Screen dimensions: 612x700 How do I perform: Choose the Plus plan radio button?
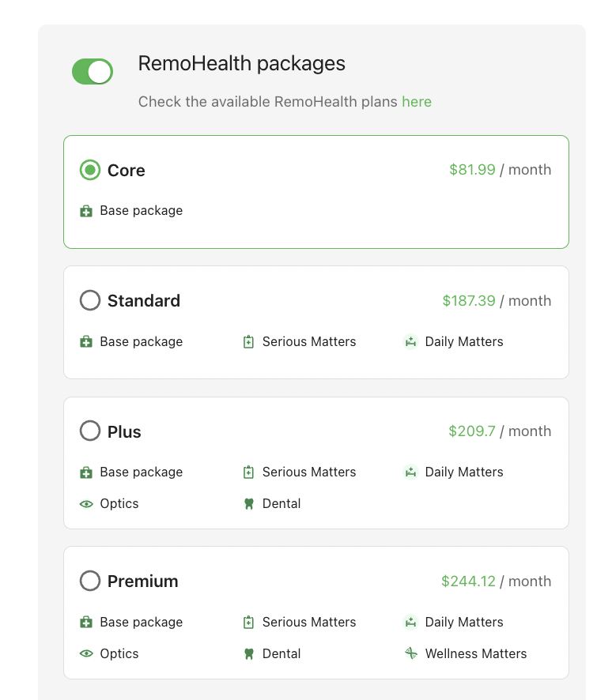coord(90,431)
